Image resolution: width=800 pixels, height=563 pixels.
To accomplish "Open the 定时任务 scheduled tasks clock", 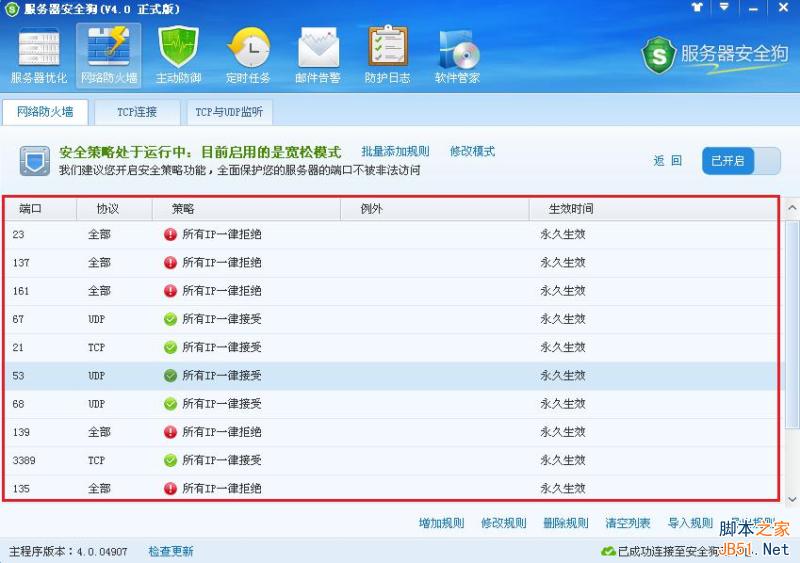I will tap(248, 55).
